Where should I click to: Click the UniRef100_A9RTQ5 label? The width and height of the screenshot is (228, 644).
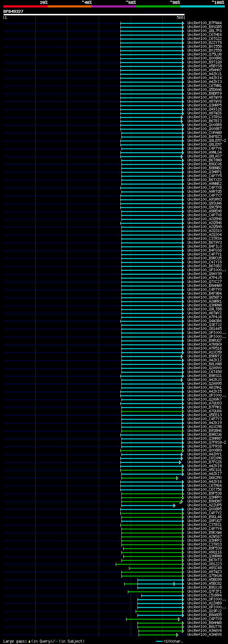pyautogui.click(x=204, y=192)
